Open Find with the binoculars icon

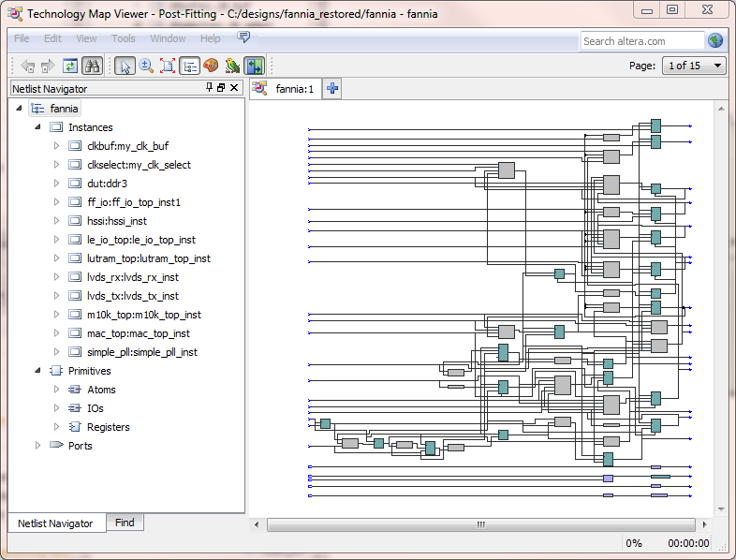point(92,66)
